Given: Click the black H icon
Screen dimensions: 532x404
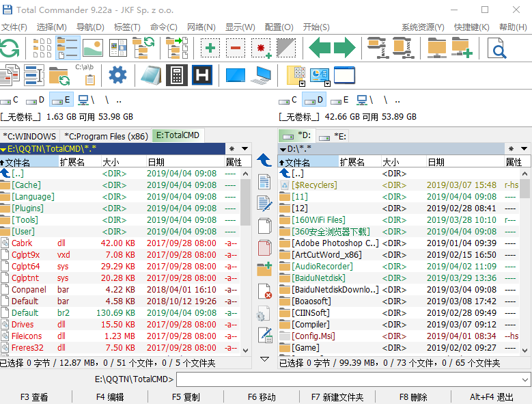Looking at the screenshot, I should 202,75.
